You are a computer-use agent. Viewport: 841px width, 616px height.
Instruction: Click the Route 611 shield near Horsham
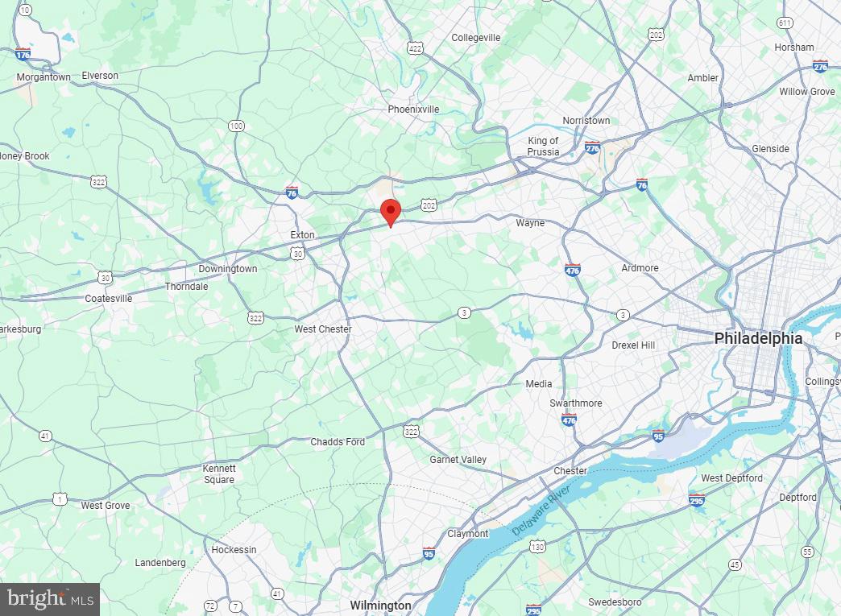point(785,23)
